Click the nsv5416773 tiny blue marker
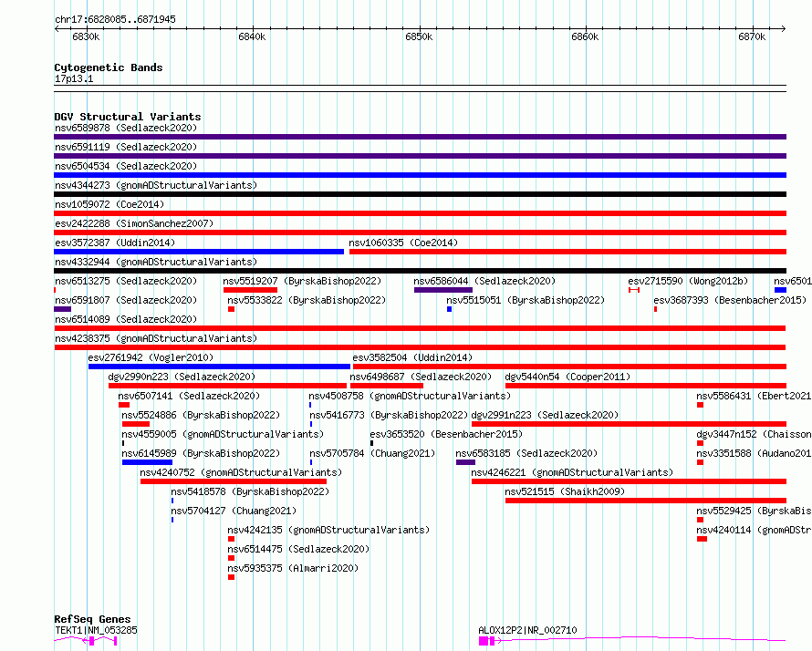812x651 pixels. (311, 424)
